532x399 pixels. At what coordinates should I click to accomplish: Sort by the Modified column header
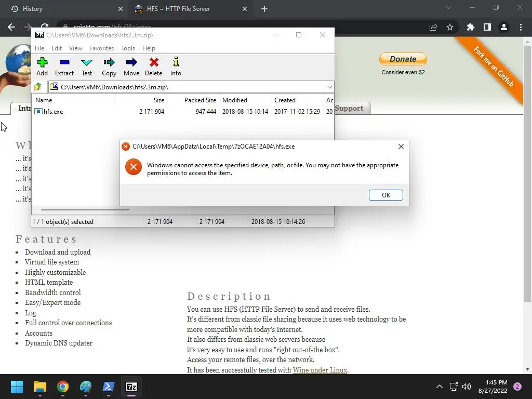(x=245, y=100)
